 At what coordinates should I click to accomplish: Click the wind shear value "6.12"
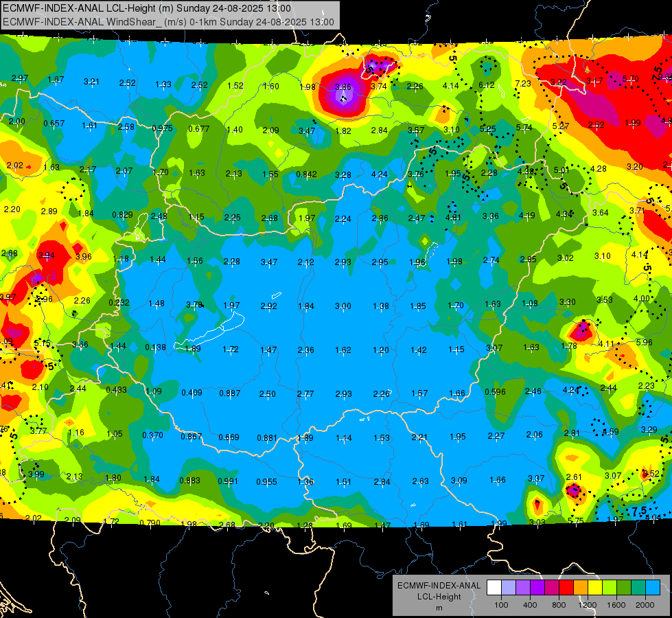[487, 85]
